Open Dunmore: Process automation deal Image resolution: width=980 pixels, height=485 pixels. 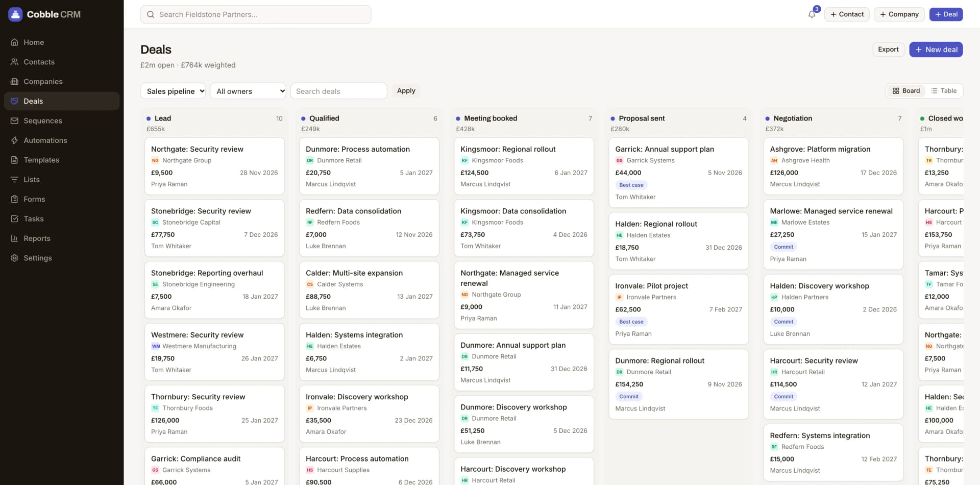pyautogui.click(x=369, y=166)
